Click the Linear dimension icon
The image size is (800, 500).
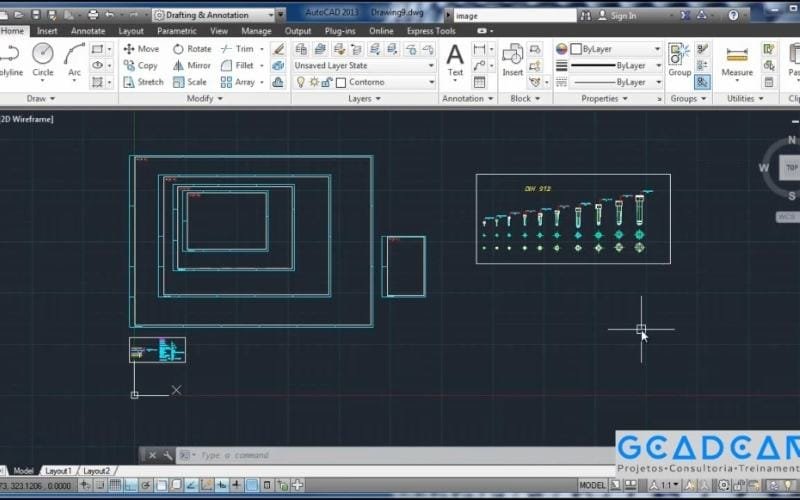pos(479,49)
